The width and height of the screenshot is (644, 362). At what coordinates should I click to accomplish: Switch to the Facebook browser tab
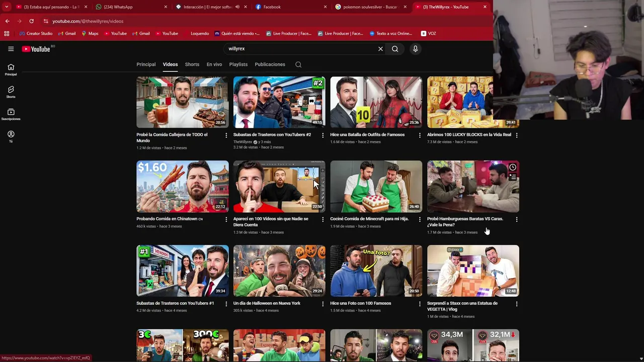291,7
